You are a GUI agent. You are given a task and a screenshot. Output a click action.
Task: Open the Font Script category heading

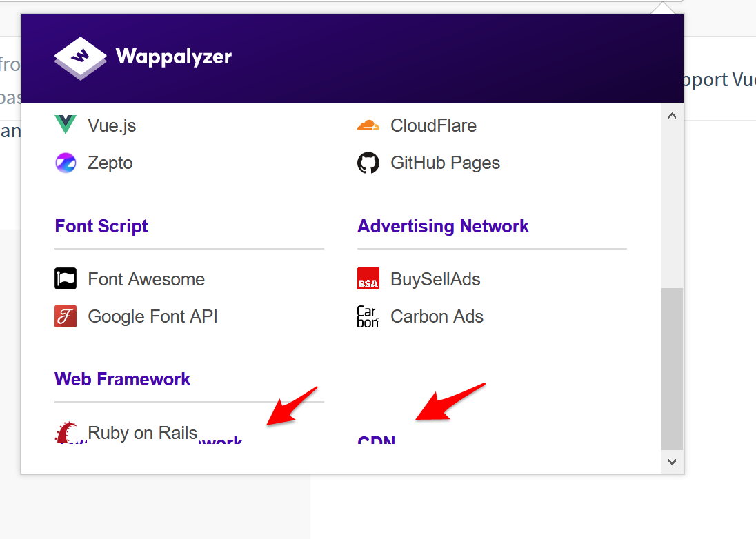pos(101,226)
